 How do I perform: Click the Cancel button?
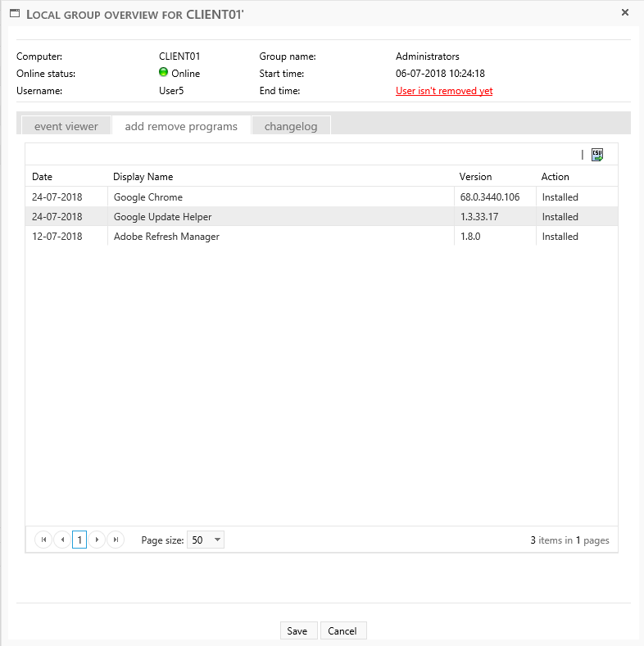pos(342,630)
